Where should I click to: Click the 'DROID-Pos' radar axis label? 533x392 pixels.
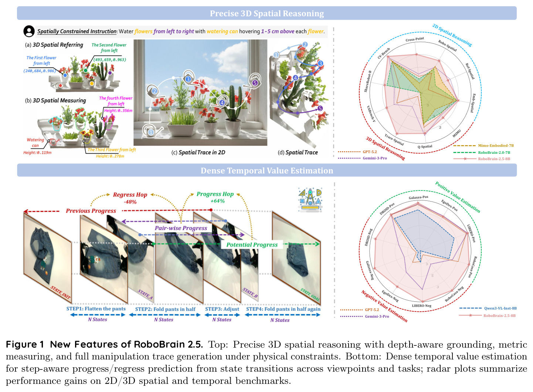click(387, 209)
